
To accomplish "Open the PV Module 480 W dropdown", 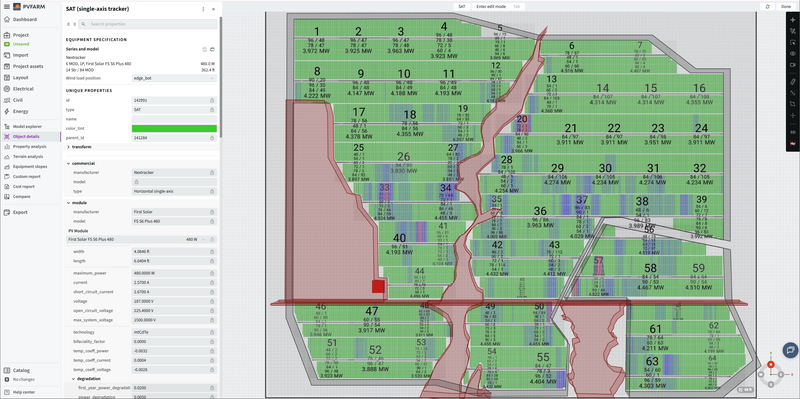I will pos(138,239).
